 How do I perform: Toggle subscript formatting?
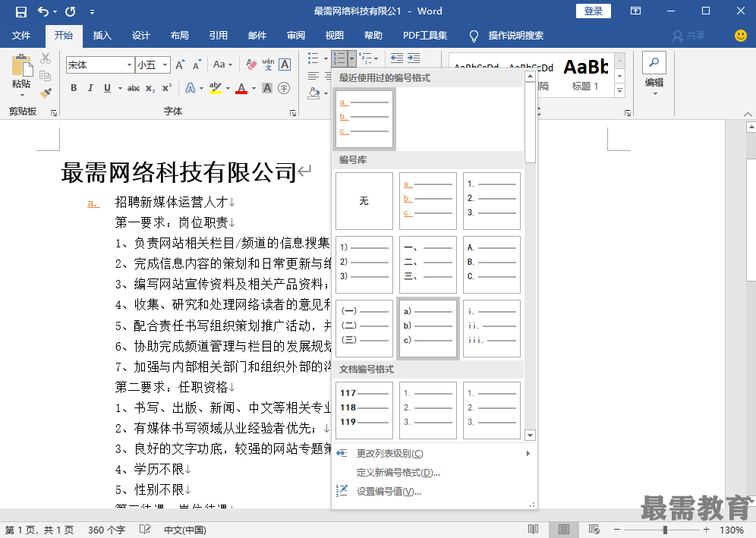tap(150, 88)
